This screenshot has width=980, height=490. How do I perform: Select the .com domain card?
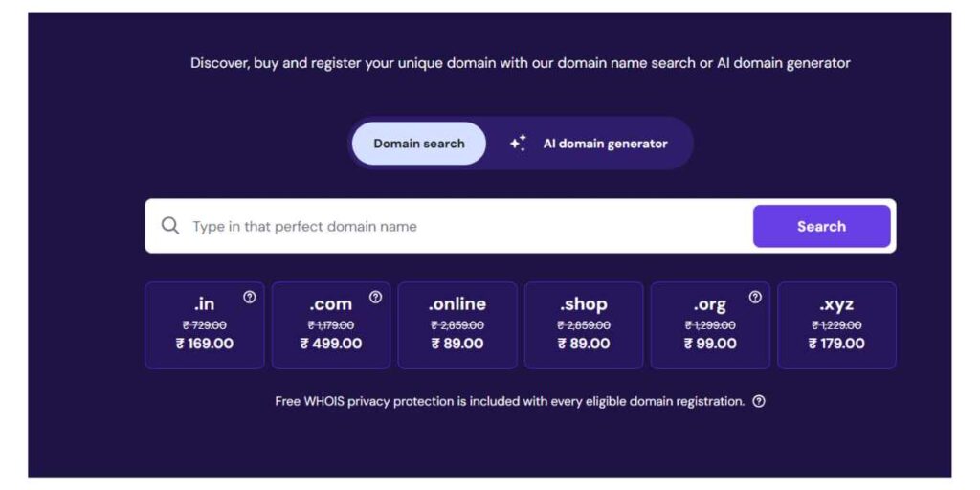pyautogui.click(x=331, y=325)
